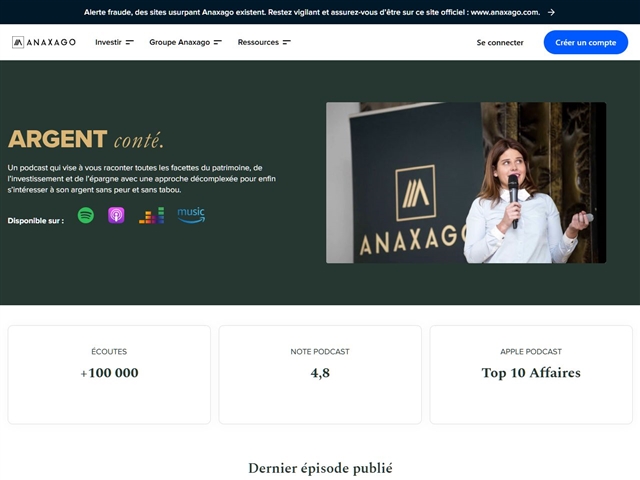The height and width of the screenshot is (480, 640).
Task: Click the arrow in fraud alert banner
Action: (x=551, y=12)
